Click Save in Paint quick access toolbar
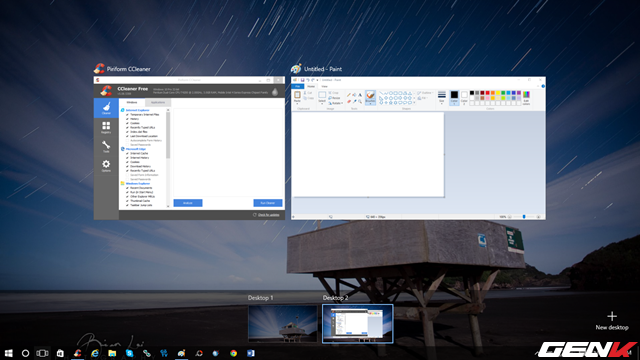 click(302, 80)
